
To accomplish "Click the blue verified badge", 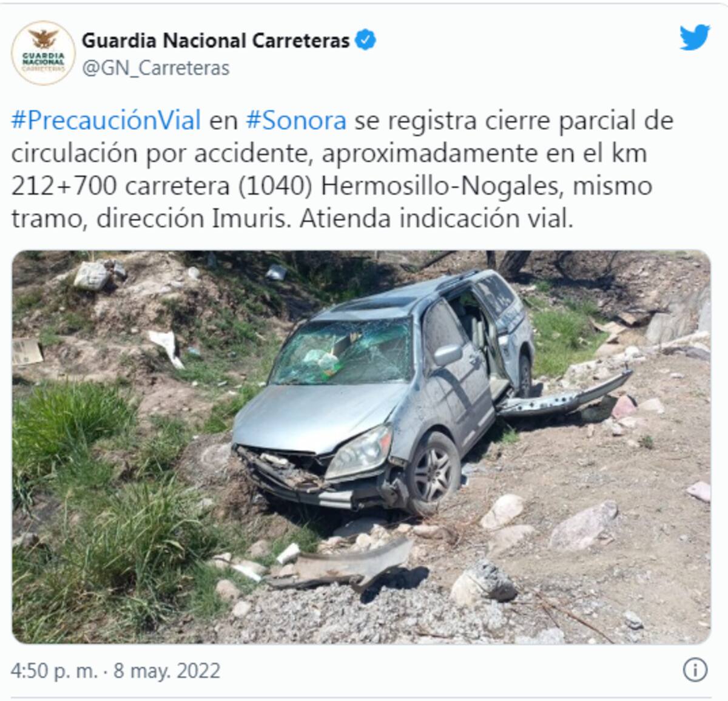I will tap(366, 40).
